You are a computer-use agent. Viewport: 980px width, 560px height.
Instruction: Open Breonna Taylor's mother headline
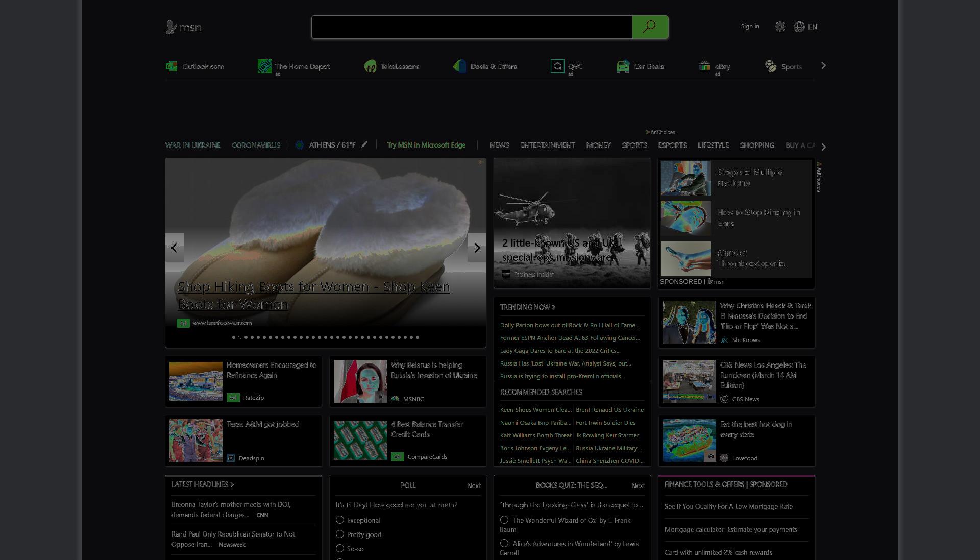pos(231,509)
